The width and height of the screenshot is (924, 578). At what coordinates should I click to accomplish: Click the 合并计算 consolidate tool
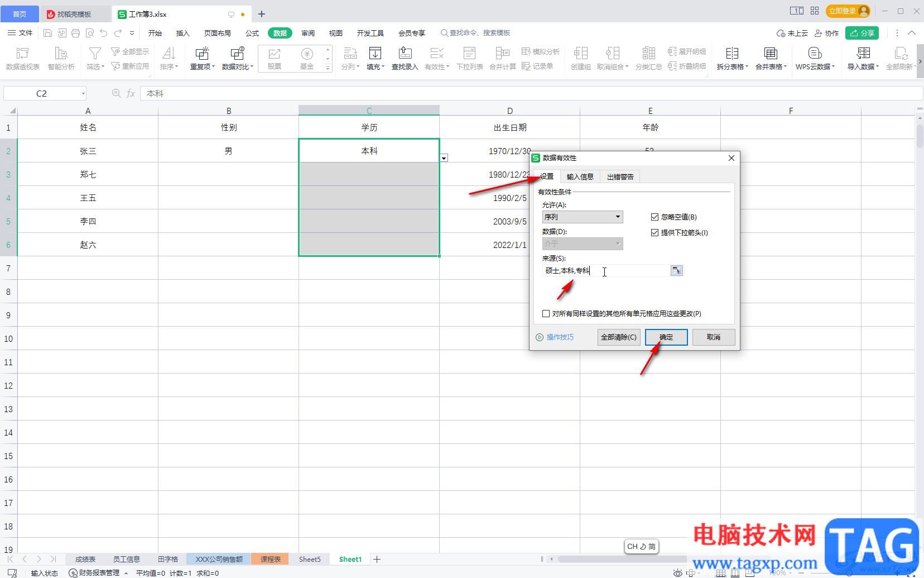[503, 59]
